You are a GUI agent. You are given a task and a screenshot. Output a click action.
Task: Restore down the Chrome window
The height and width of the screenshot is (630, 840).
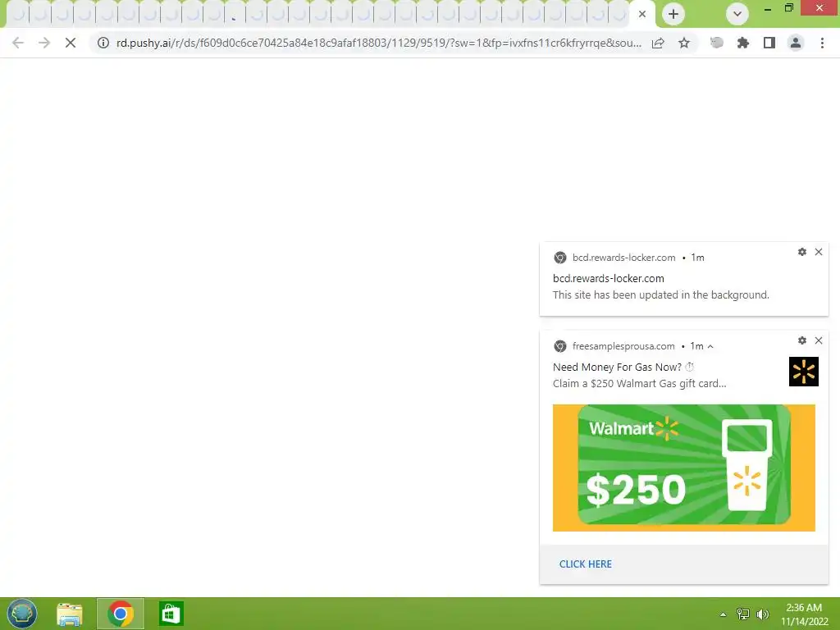pyautogui.click(x=788, y=8)
